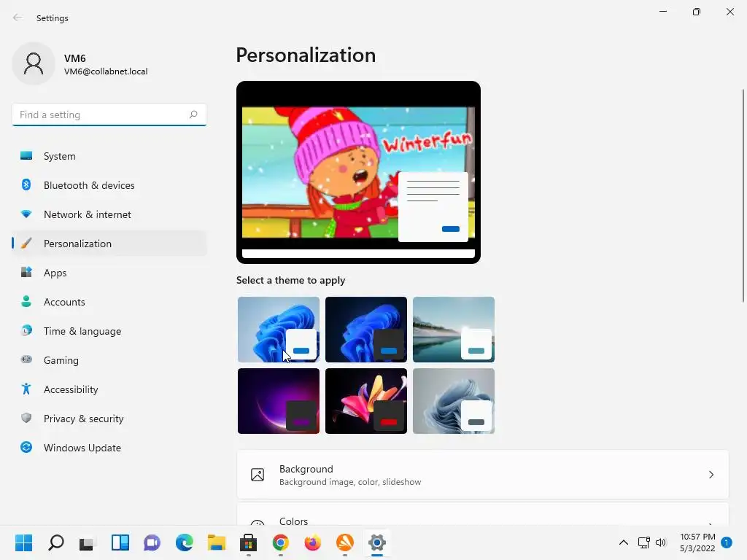Click the Gaming controller icon

[x=26, y=359]
